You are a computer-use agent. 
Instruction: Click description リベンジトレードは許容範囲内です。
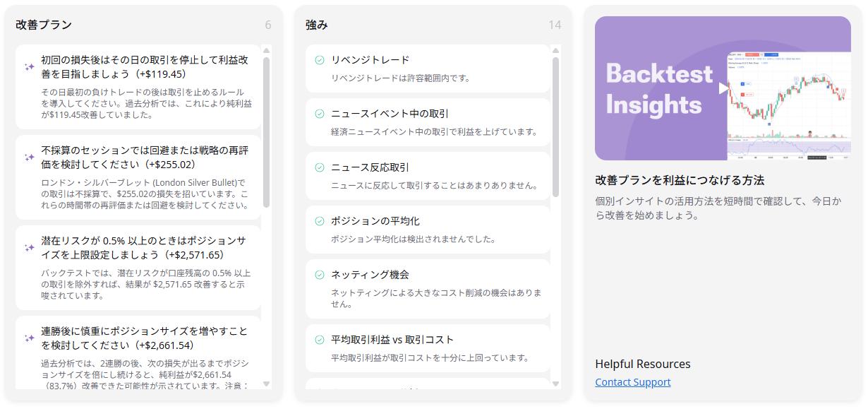click(400, 78)
